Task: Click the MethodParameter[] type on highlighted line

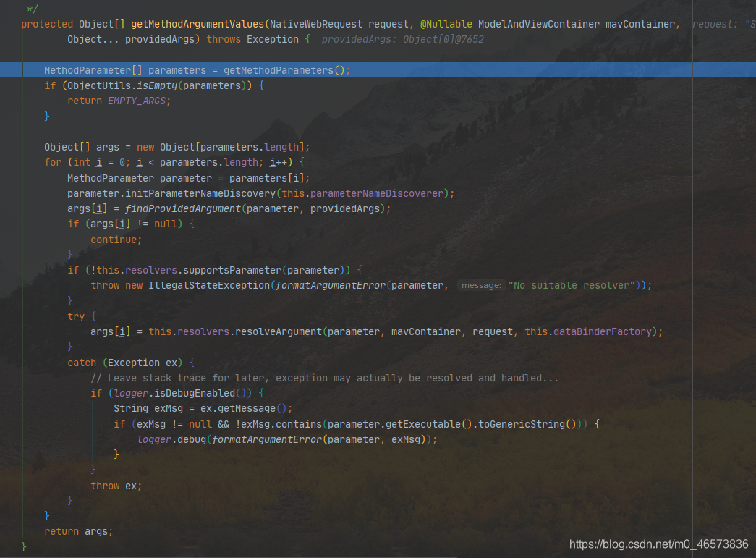Action: (93, 70)
